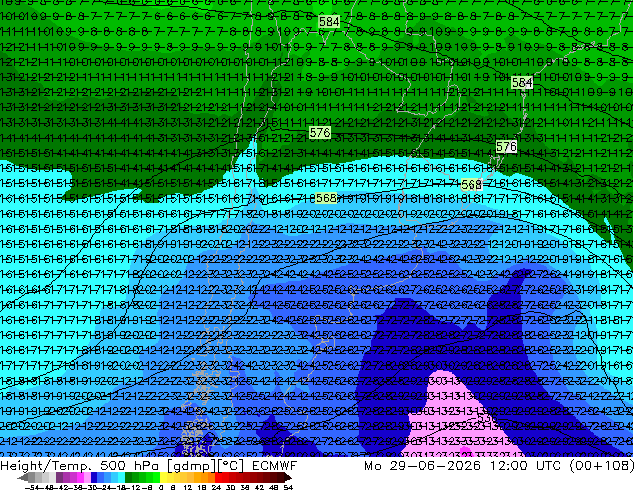Click the 'ECMWF' model name

[275, 465]
